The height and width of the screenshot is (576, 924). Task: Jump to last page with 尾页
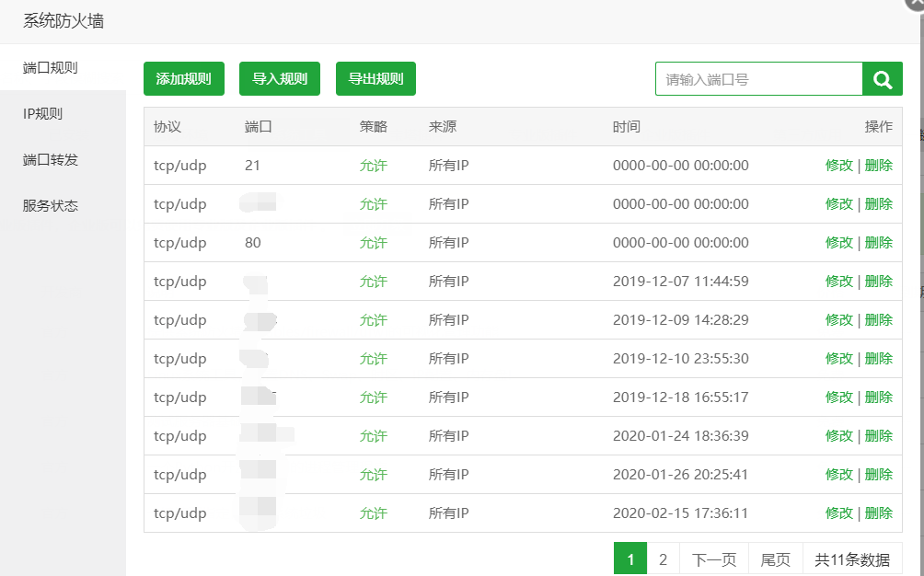[776, 559]
